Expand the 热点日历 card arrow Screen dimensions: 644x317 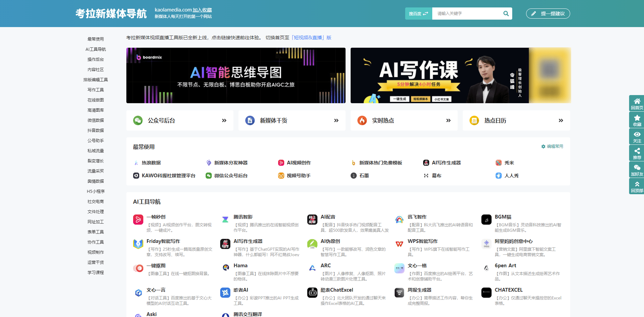(x=561, y=120)
